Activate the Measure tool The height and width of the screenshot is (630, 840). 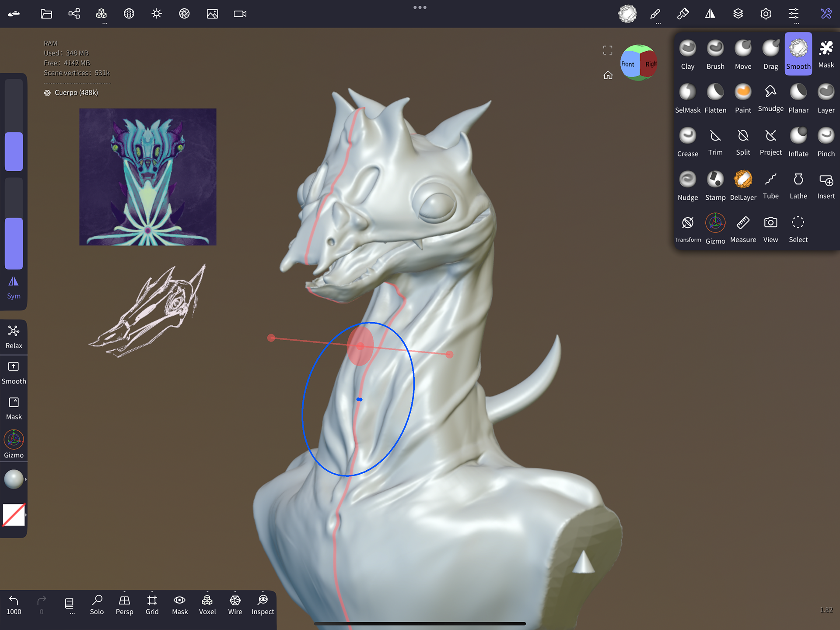[x=743, y=229]
